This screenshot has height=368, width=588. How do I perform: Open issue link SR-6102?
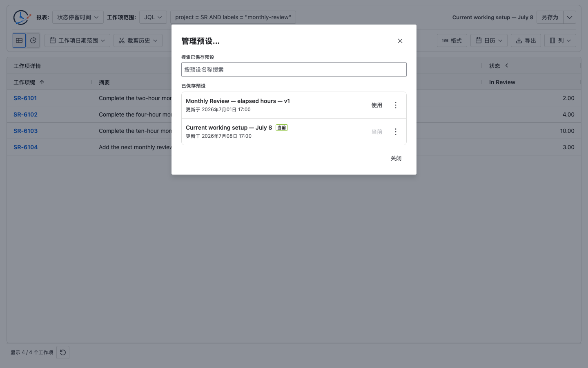25,114
